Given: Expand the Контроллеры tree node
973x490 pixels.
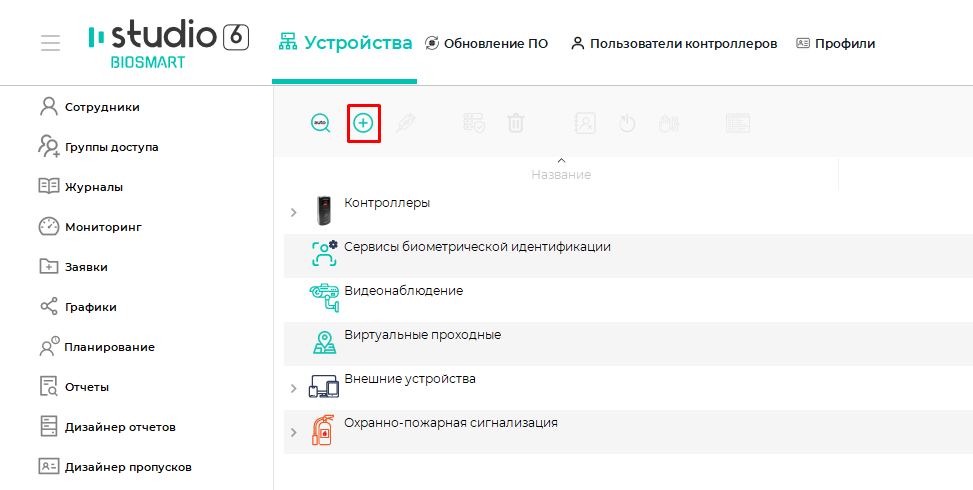Looking at the screenshot, I should (294, 213).
